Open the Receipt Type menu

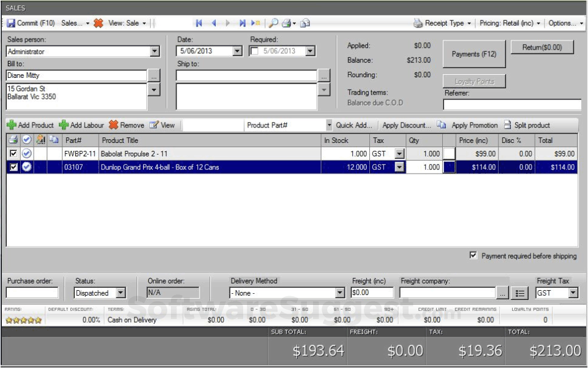[x=447, y=23]
